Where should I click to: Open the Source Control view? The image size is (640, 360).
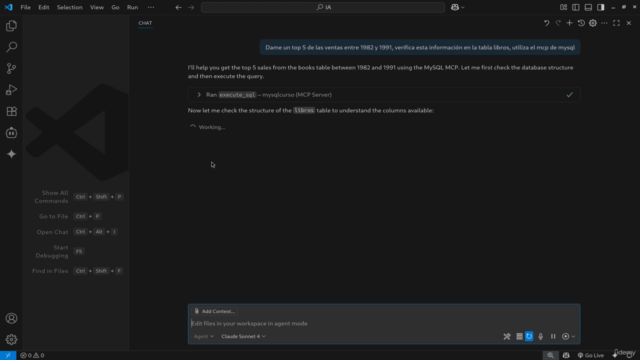[11, 69]
